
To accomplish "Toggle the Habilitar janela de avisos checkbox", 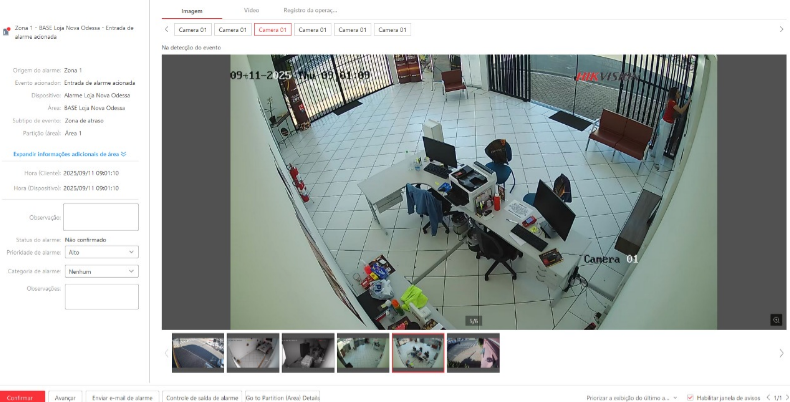I will (690, 397).
